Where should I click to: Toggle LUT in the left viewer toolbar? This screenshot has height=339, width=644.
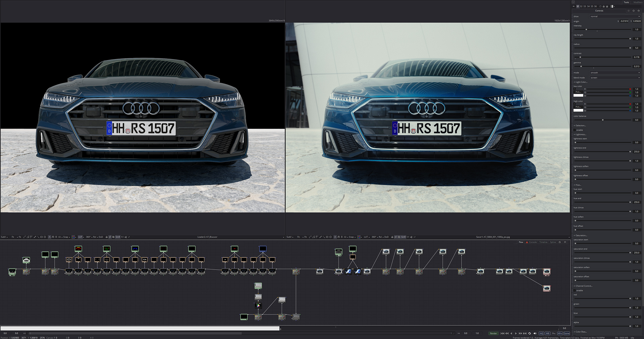tap(80, 237)
